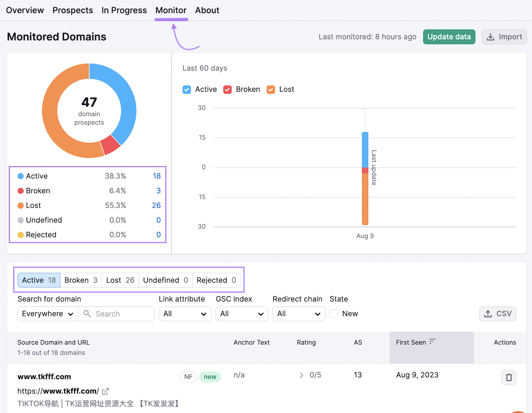Disable the Lost chart checkbox

click(271, 90)
